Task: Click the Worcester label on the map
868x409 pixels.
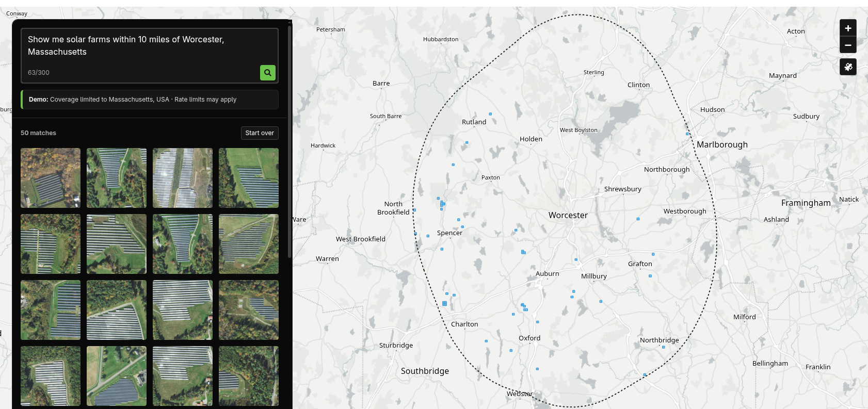Action: [x=568, y=215]
